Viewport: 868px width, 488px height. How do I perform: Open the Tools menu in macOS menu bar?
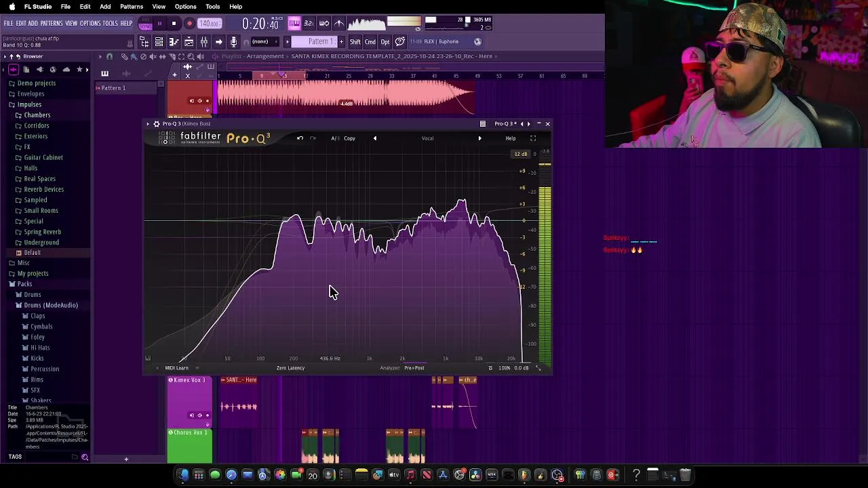(x=213, y=7)
